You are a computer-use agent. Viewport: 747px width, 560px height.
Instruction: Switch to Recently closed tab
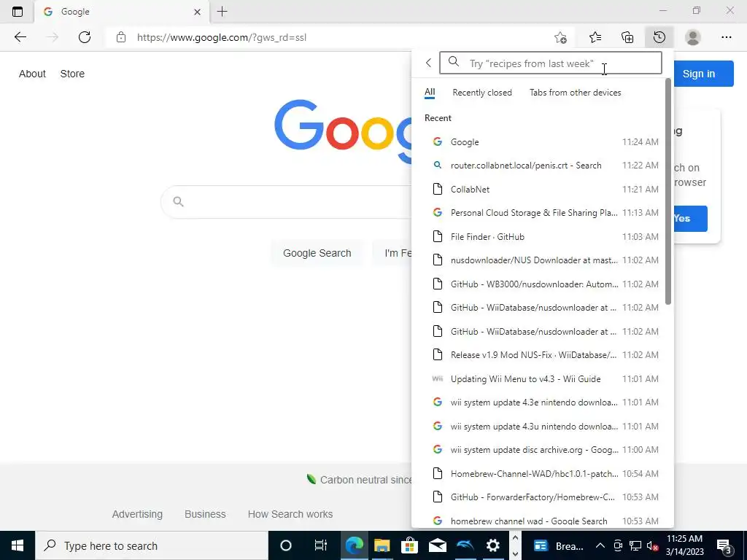click(482, 93)
